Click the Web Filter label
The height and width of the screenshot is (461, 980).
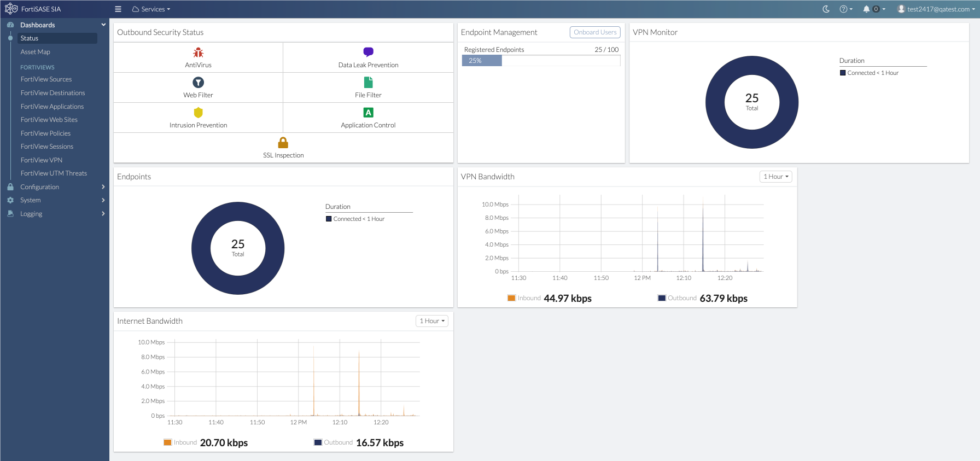pos(198,95)
